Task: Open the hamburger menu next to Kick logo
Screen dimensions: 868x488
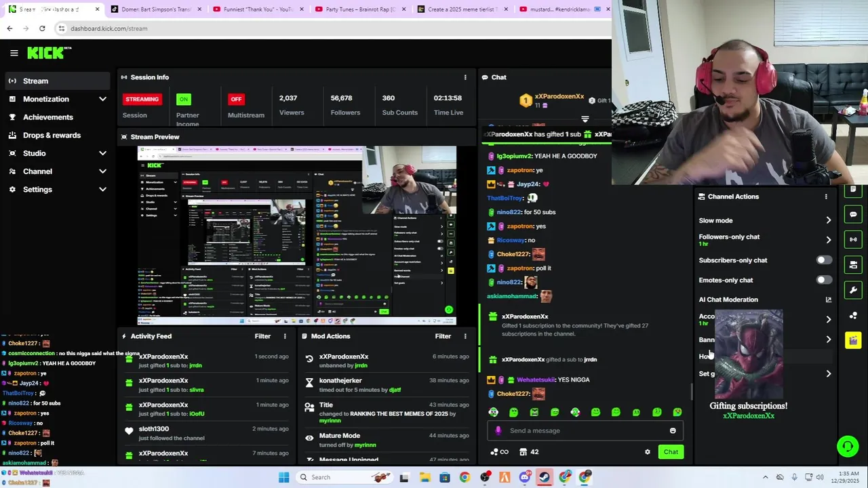Action: click(x=14, y=53)
